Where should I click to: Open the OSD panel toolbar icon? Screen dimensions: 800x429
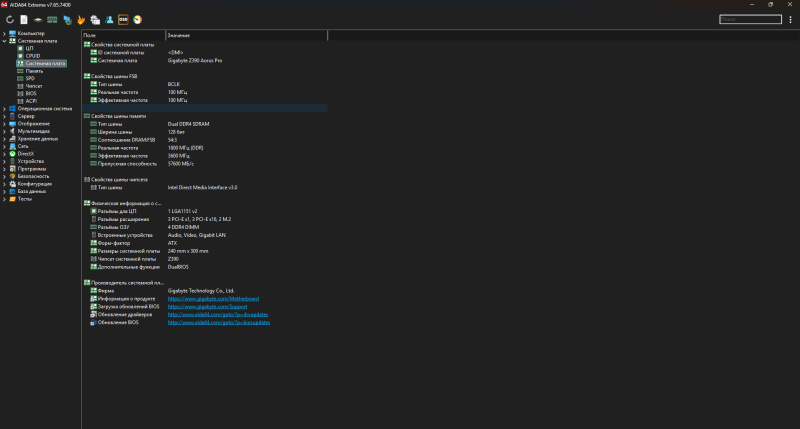[x=122, y=19]
